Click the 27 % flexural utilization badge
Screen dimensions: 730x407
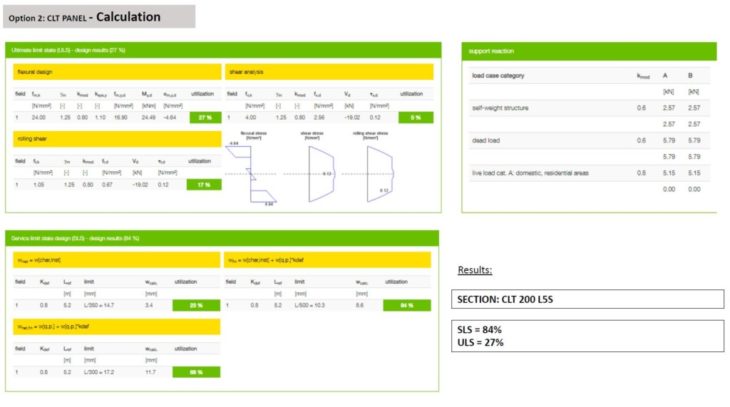click(207, 117)
